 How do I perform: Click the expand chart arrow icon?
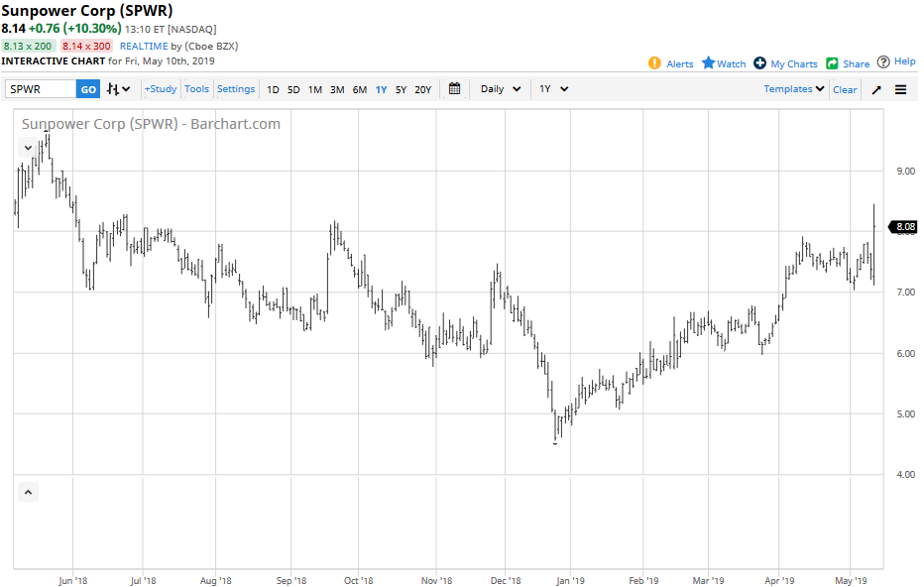coord(876,89)
